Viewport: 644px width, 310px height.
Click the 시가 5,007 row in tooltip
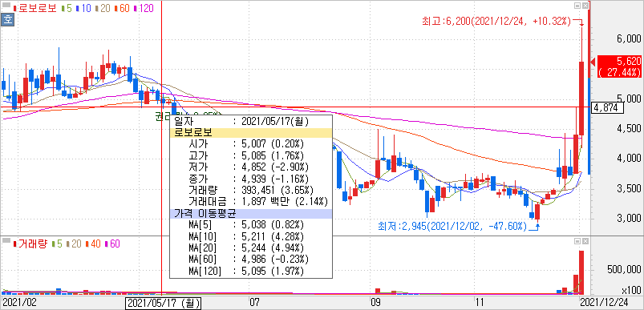tap(250, 144)
